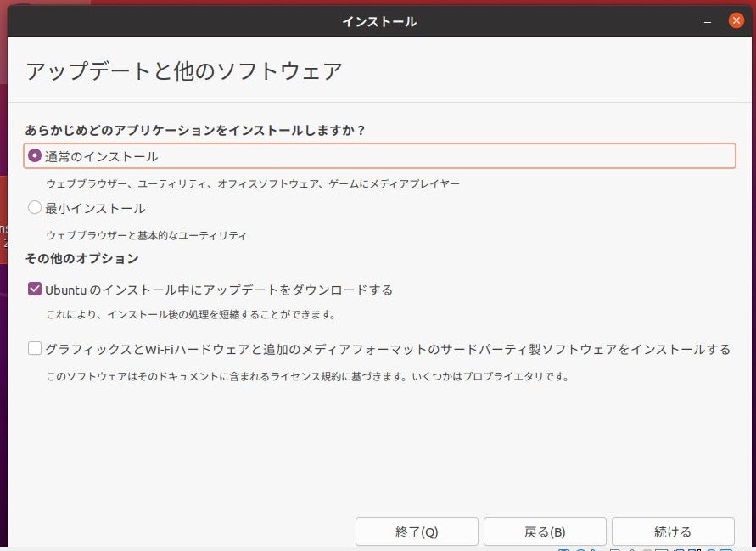Select the 通常のインストール radio button

[x=34, y=156]
